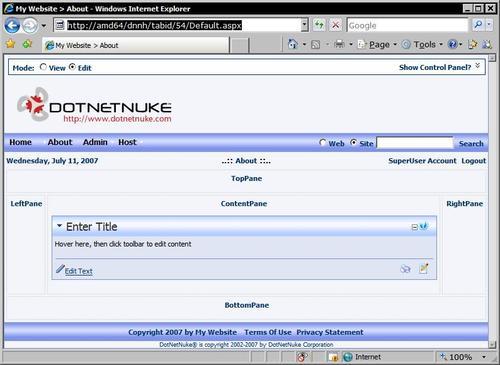Open the recent pages dropdown arrow
Viewport: 500px width, 365px height.
[x=44, y=26]
